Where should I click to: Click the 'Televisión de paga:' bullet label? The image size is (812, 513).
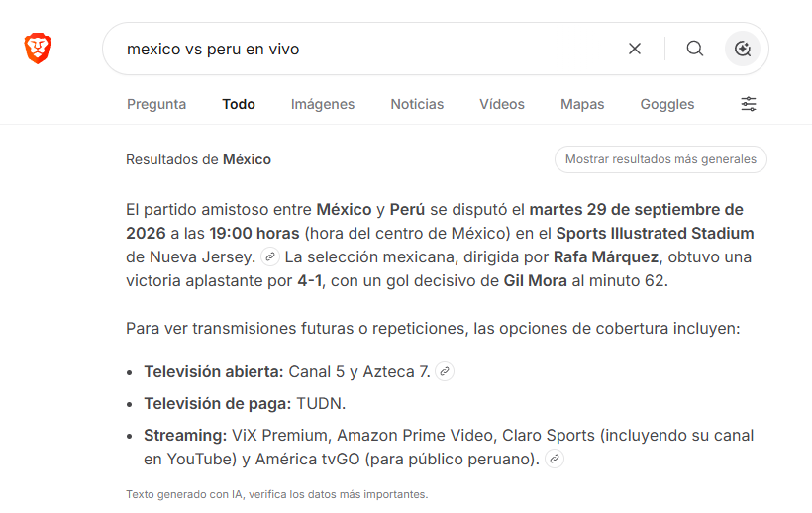(x=218, y=403)
